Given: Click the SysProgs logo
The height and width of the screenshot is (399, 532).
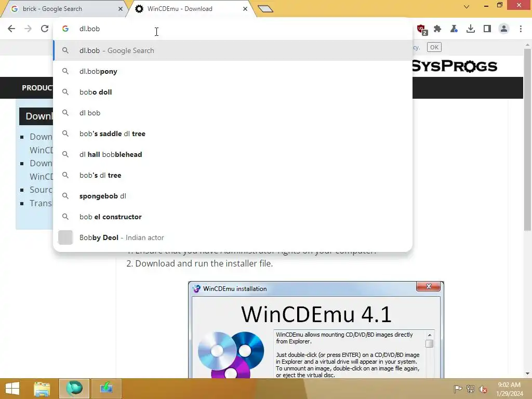Looking at the screenshot, I should click(x=455, y=66).
